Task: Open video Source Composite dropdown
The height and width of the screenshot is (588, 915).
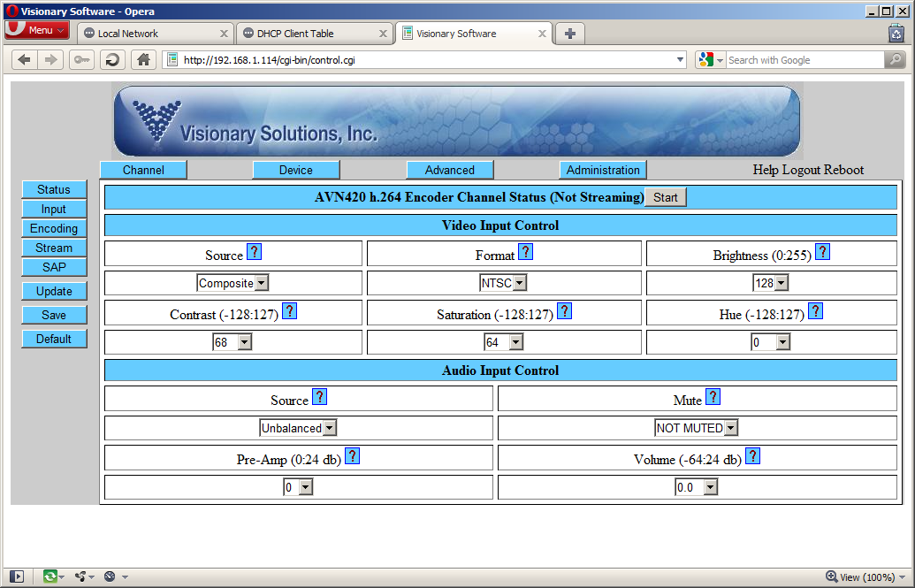Action: click(x=233, y=283)
